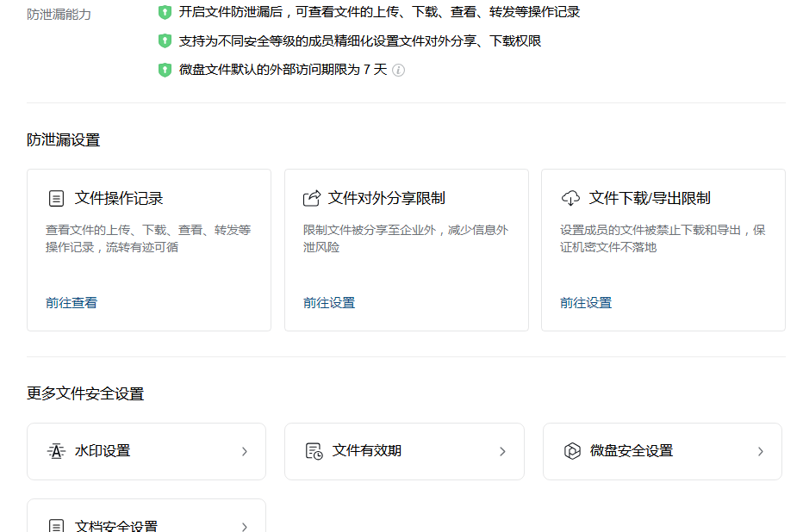Click the document icon beside 文档安全设置

tap(57, 523)
